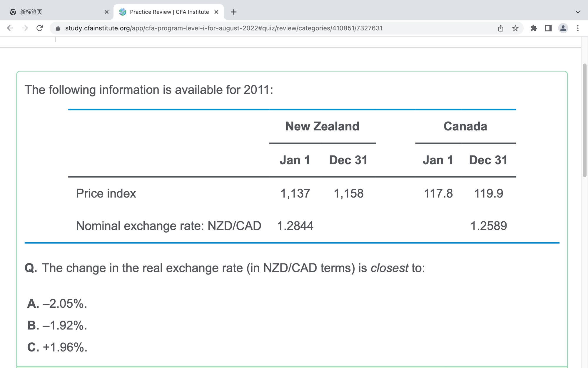
Task: Choose answer B, –1.92%
Action: [57, 325]
